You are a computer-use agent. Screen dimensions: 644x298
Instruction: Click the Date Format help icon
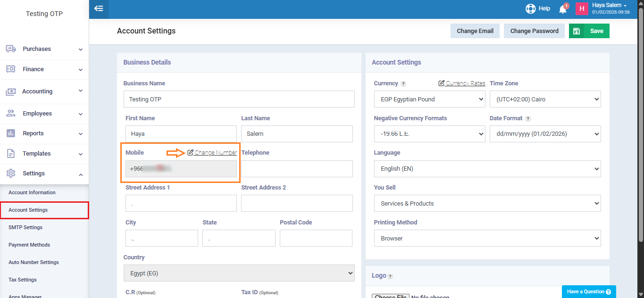[528, 119]
